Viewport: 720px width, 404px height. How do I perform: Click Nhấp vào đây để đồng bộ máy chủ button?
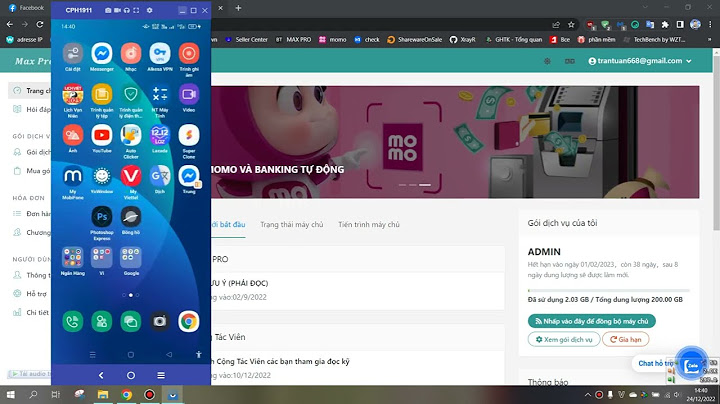coord(592,321)
